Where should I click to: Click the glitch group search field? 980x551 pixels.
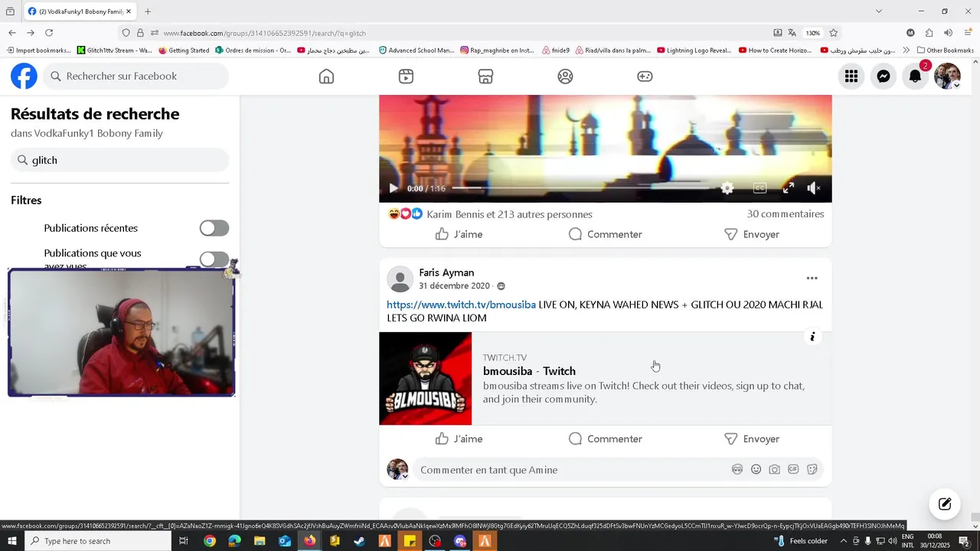click(120, 160)
